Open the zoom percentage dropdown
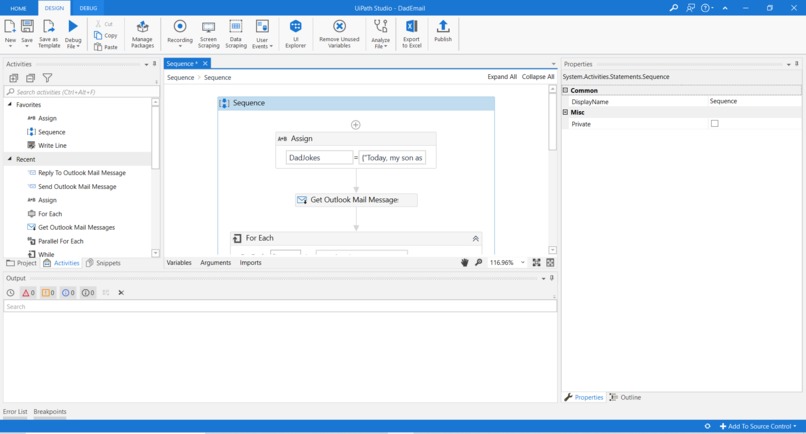Screen dimensions: 806x434 (x=523, y=262)
